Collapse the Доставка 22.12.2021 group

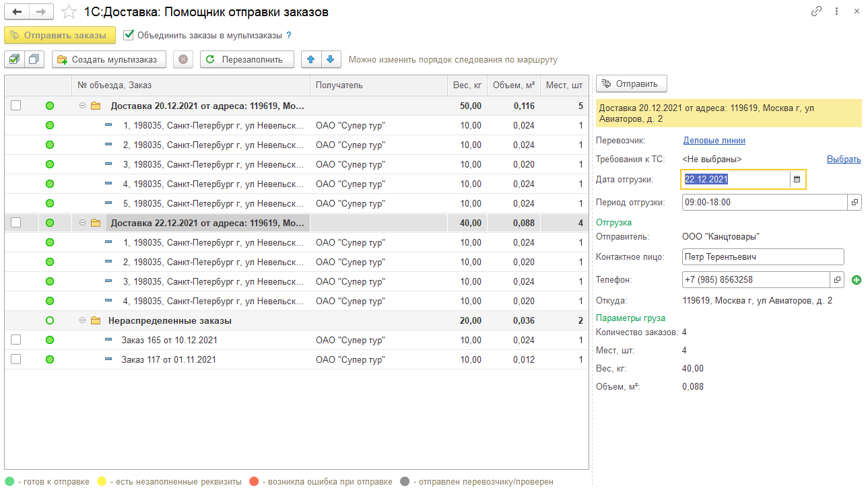pyautogui.click(x=82, y=223)
